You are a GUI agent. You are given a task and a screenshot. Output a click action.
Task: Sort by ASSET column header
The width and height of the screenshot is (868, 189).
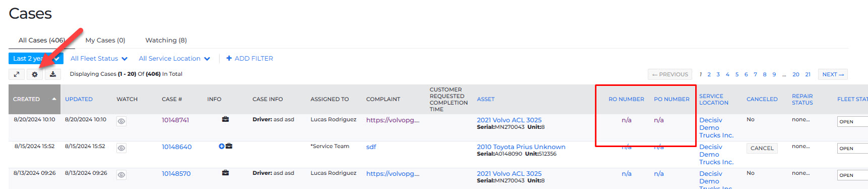(x=485, y=99)
